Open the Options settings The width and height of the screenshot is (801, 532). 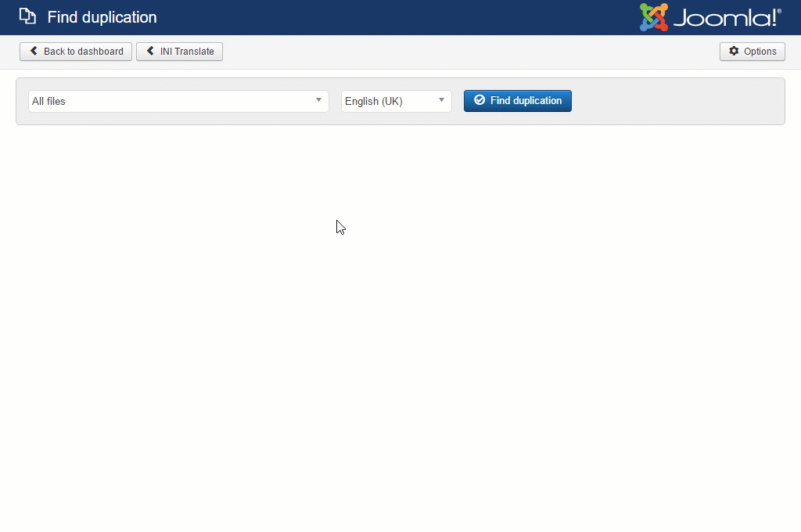[752, 52]
